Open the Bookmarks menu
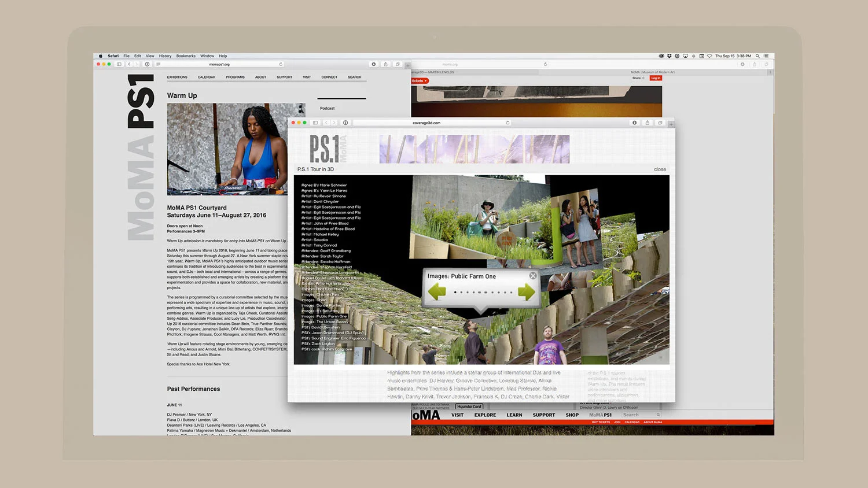This screenshot has height=488, width=868. (x=186, y=56)
